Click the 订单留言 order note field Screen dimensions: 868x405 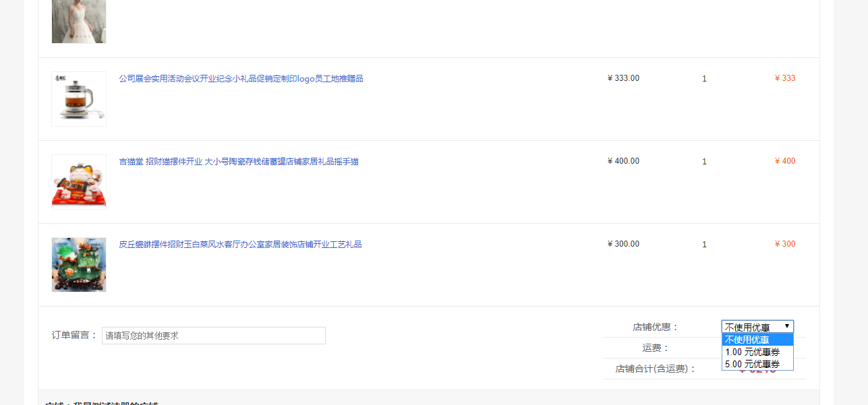click(213, 336)
